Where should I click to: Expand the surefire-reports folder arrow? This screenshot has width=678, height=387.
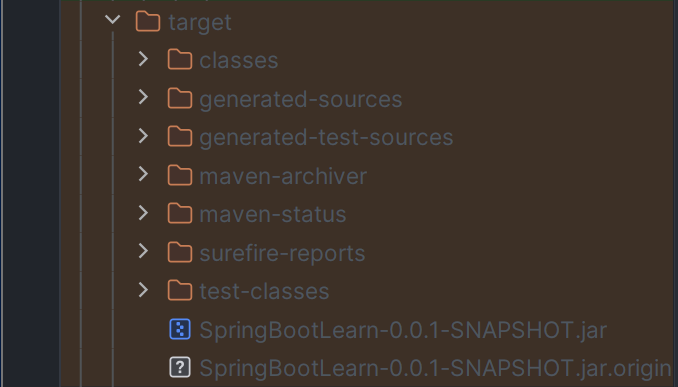tap(144, 251)
